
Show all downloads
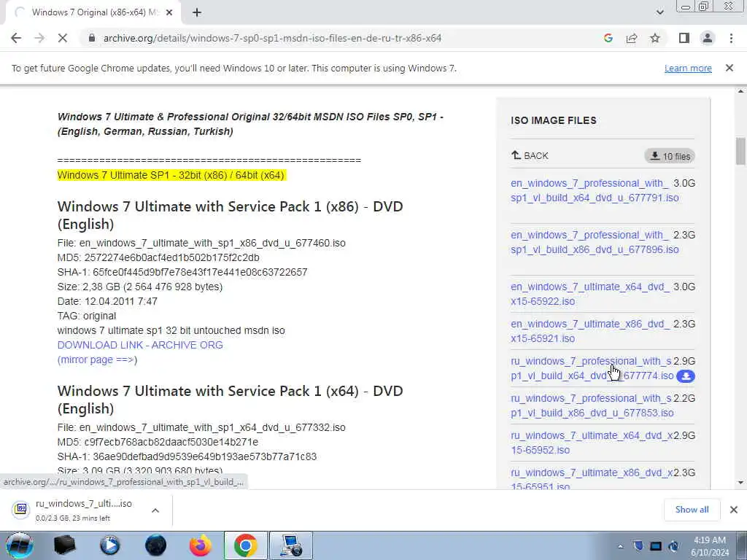point(692,510)
